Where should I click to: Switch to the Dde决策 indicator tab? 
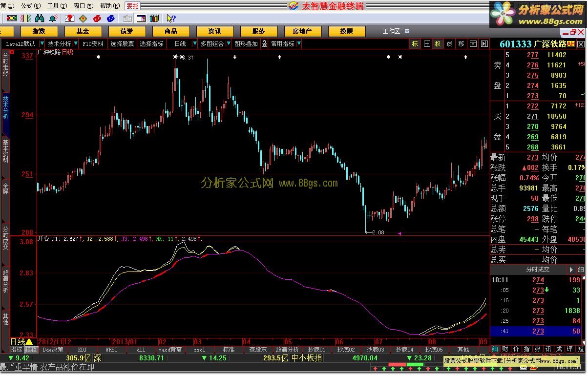[x=53, y=350]
